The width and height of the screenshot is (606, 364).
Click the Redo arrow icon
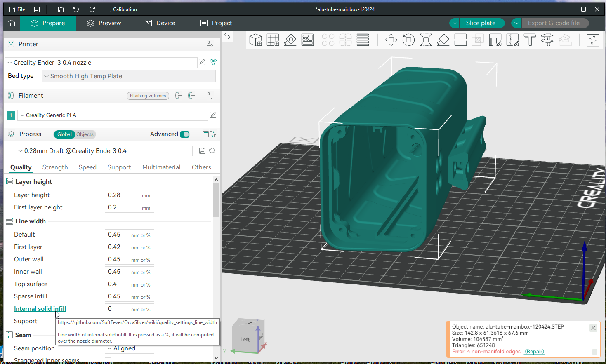tap(92, 9)
